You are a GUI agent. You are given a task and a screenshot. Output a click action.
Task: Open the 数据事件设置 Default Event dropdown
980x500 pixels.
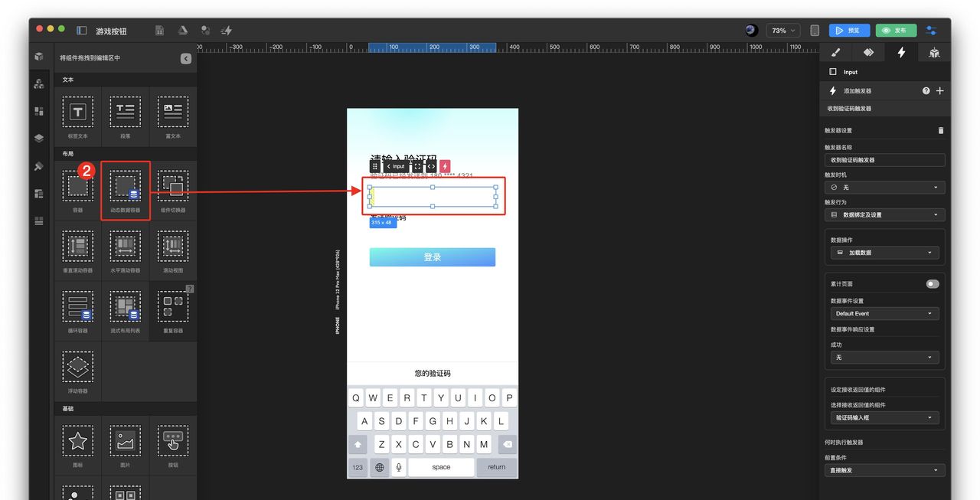click(x=885, y=313)
